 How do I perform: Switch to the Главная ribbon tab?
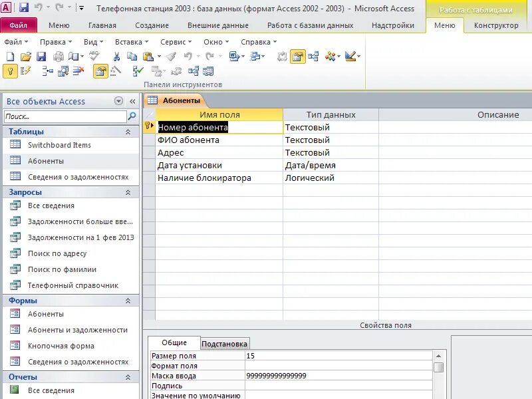[102, 25]
